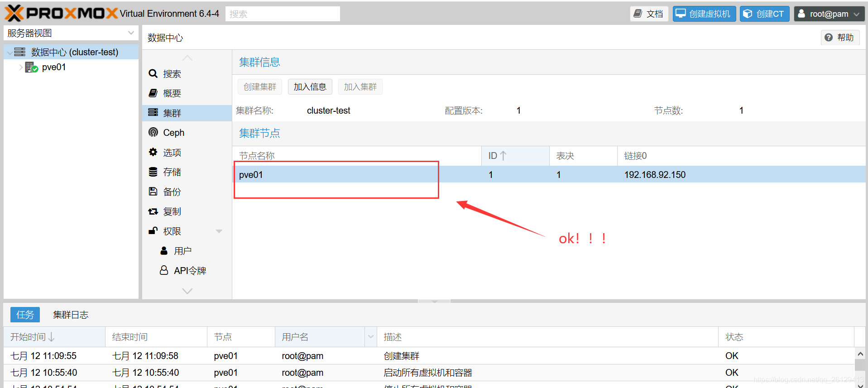This screenshot has width=868, height=388.
Task: Click the monitor icon on Create VM
Action: 681,14
